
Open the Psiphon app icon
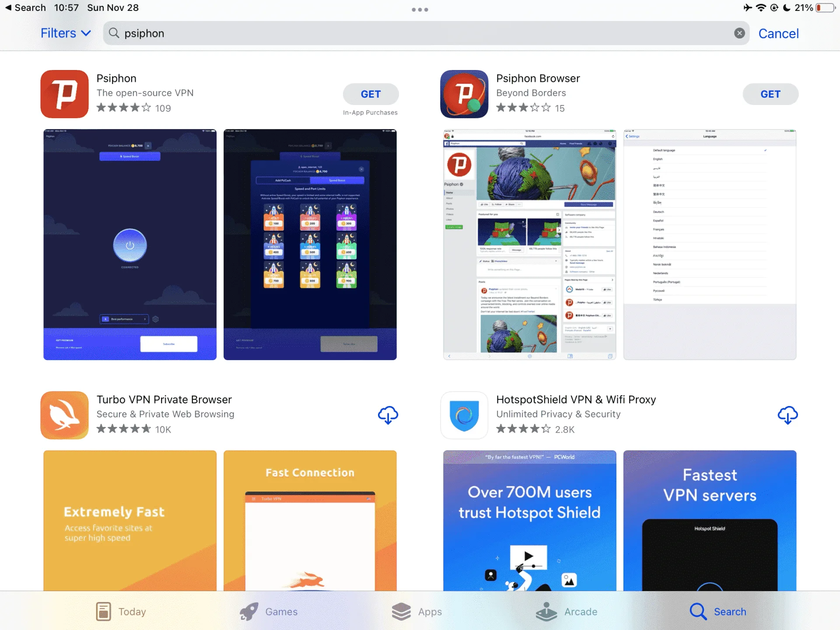(64, 94)
